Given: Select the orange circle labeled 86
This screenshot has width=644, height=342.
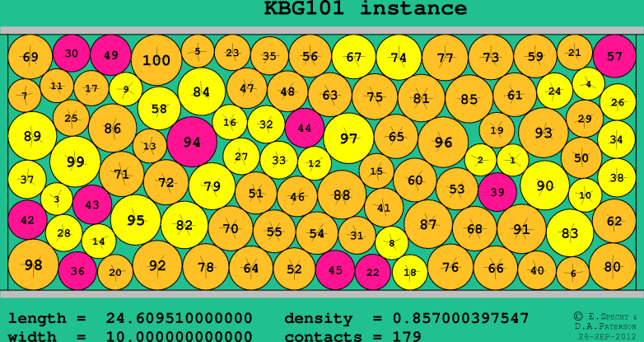Looking at the screenshot, I should 113,129.
